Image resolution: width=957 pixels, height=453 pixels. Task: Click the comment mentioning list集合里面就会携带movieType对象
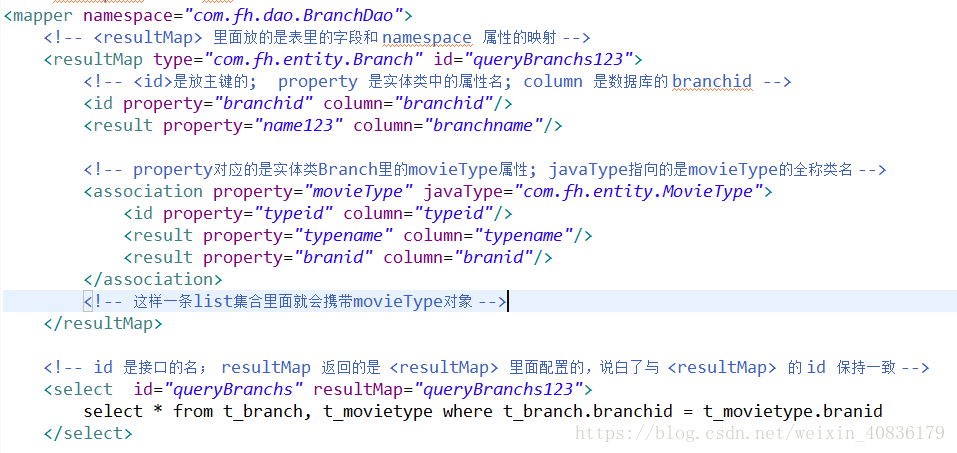point(295,301)
